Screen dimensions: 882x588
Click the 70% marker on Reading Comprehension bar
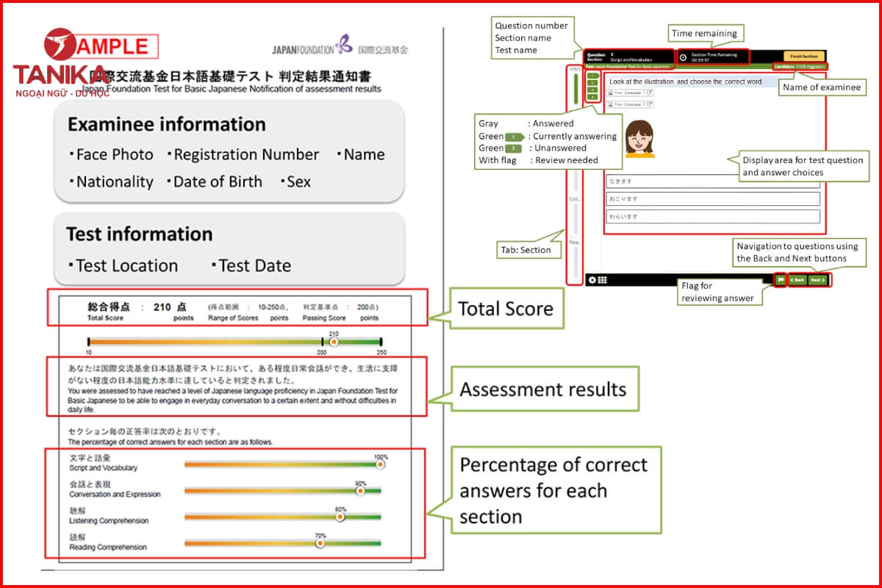point(320,544)
